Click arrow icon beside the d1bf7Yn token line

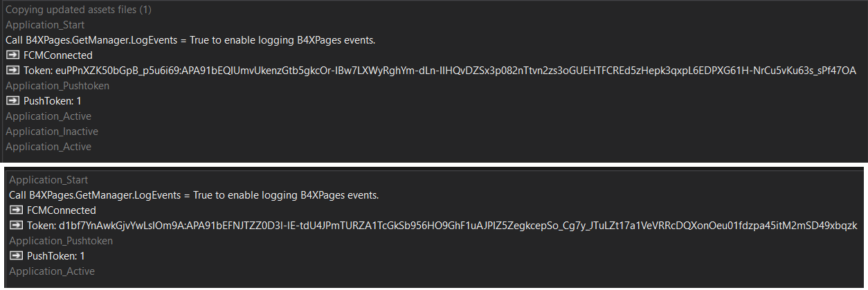point(16,226)
